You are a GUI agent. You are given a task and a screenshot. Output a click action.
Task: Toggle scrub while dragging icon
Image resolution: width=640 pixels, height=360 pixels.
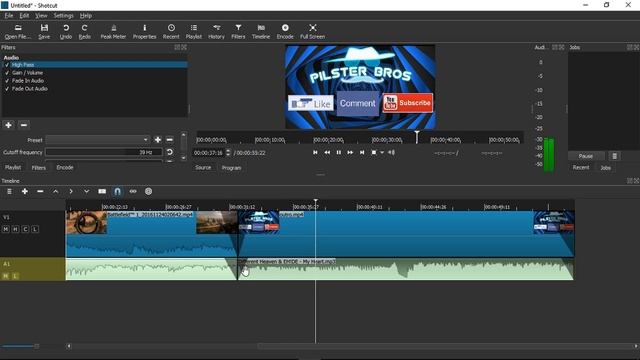(x=133, y=191)
